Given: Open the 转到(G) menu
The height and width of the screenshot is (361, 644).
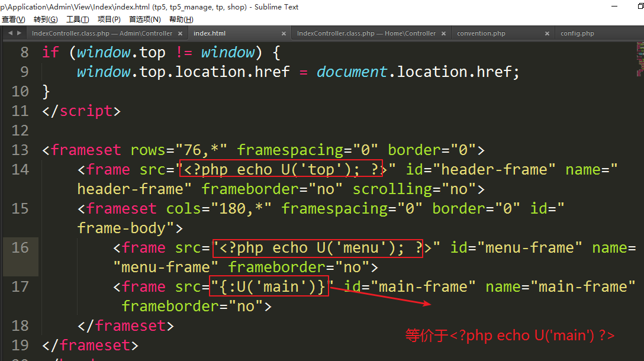Looking at the screenshot, I should (x=46, y=20).
